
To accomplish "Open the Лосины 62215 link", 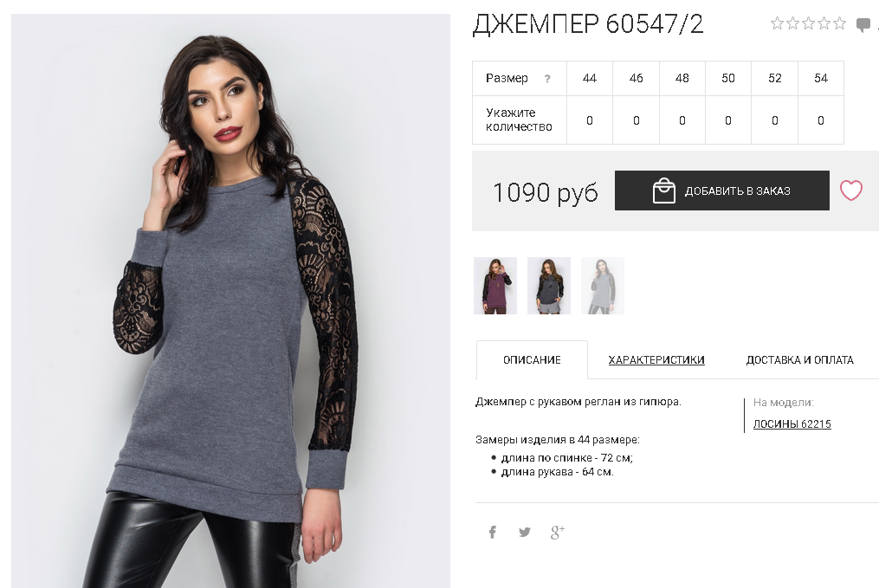I will click(x=792, y=423).
